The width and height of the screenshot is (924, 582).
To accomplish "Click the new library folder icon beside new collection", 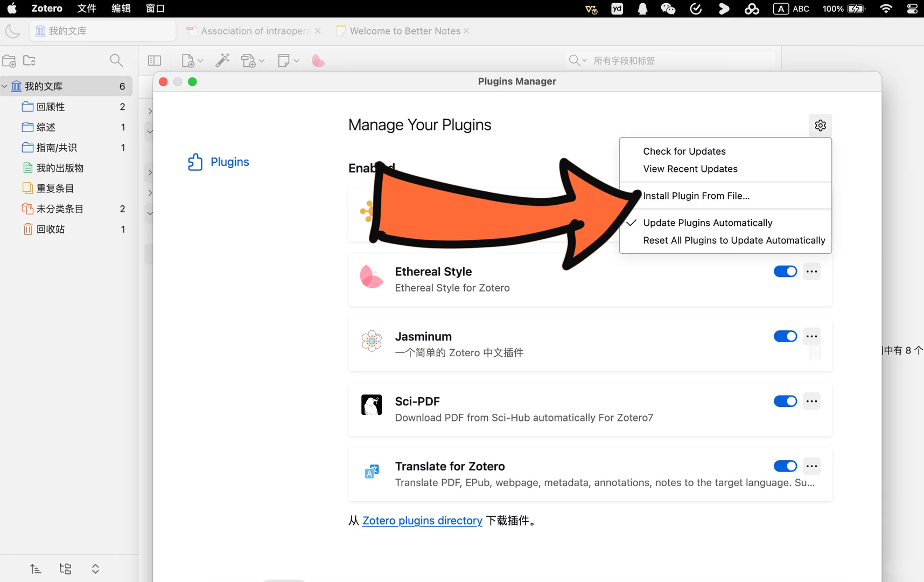I will [30, 61].
